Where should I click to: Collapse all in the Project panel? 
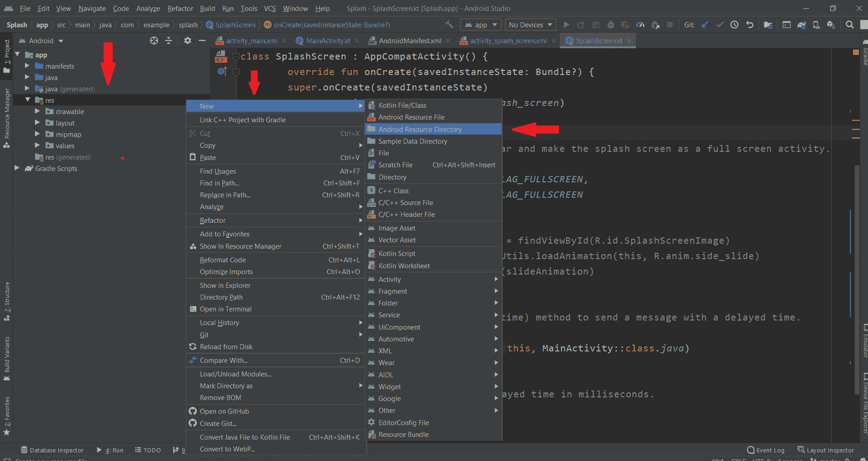pyautogui.click(x=169, y=41)
